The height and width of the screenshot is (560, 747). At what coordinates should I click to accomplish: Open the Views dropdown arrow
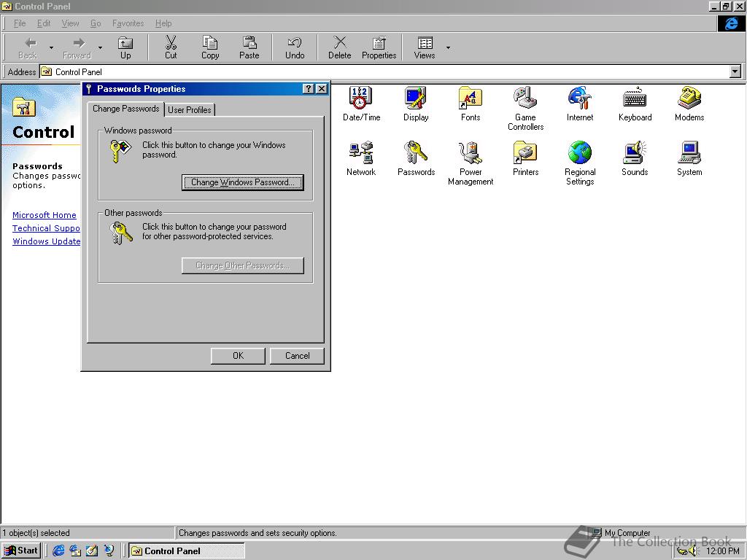tap(448, 47)
